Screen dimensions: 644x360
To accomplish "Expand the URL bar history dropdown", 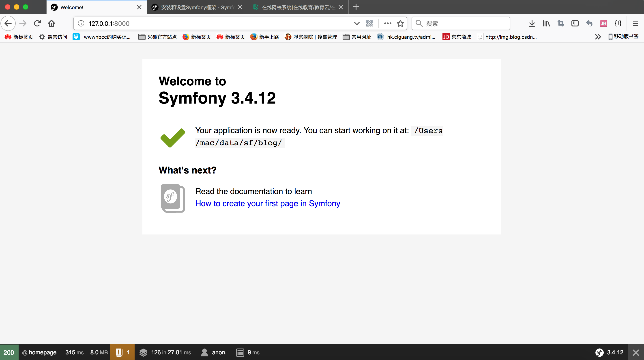I will click(357, 24).
